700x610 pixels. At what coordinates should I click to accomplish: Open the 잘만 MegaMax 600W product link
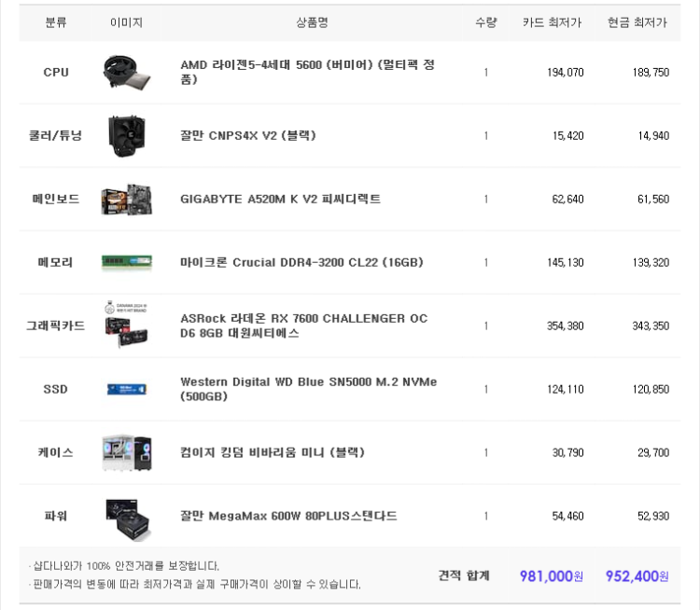(x=288, y=516)
